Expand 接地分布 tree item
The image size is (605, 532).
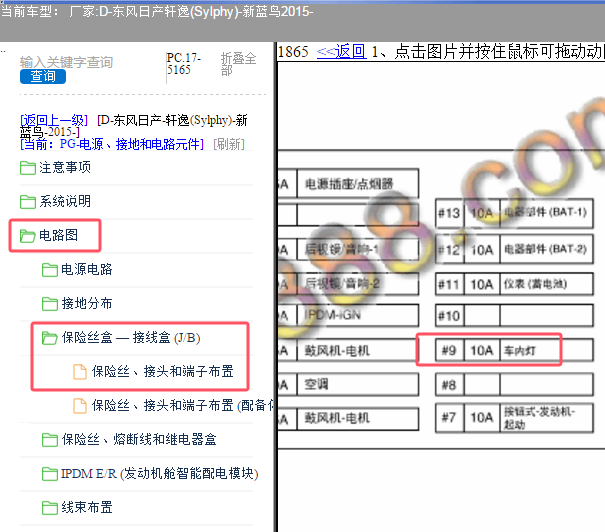[87, 303]
